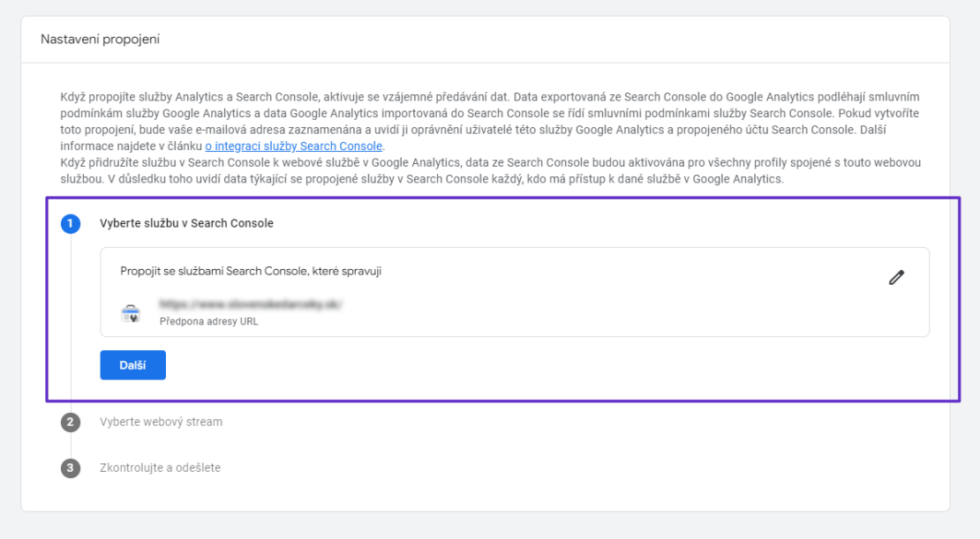The image size is (980, 539).
Task: Select the blurred property URL
Action: 251,304
